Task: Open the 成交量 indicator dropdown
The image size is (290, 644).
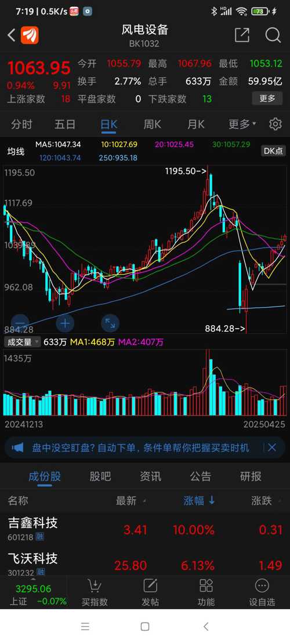Action: [x=23, y=342]
